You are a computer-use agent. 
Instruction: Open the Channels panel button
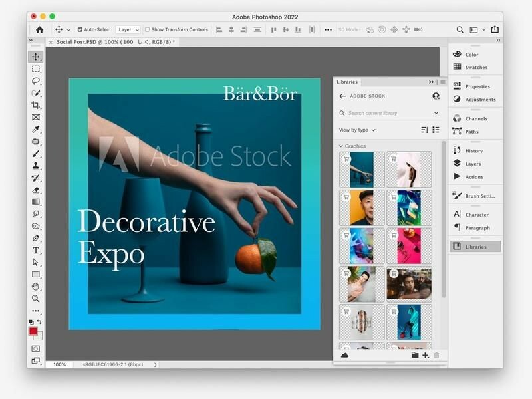point(475,119)
